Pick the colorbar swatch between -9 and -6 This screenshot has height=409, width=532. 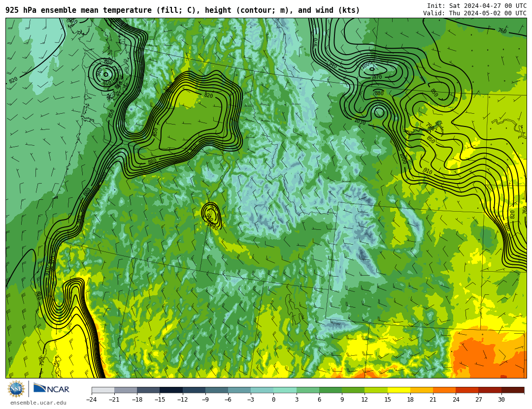[217, 390]
